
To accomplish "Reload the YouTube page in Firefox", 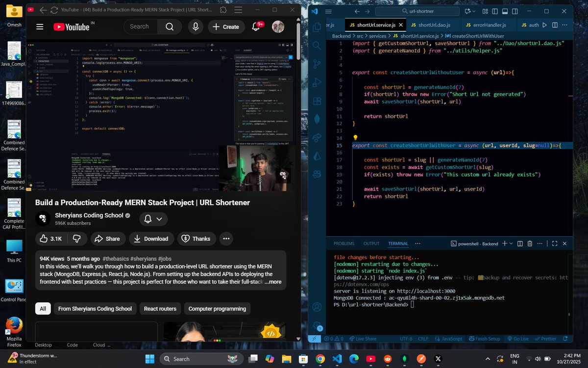I will click(54, 10).
